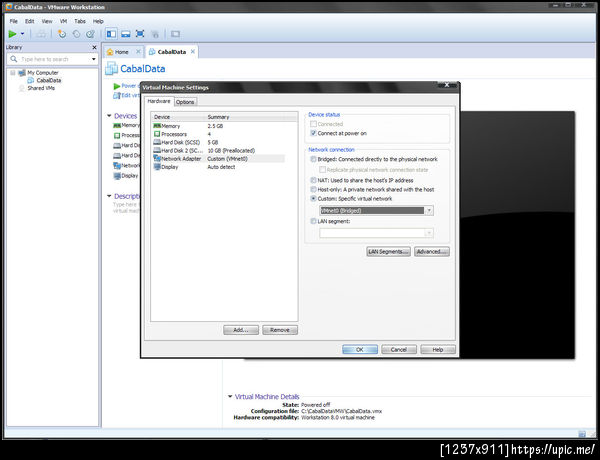Click the status bar icon at bottom right

click(582, 434)
